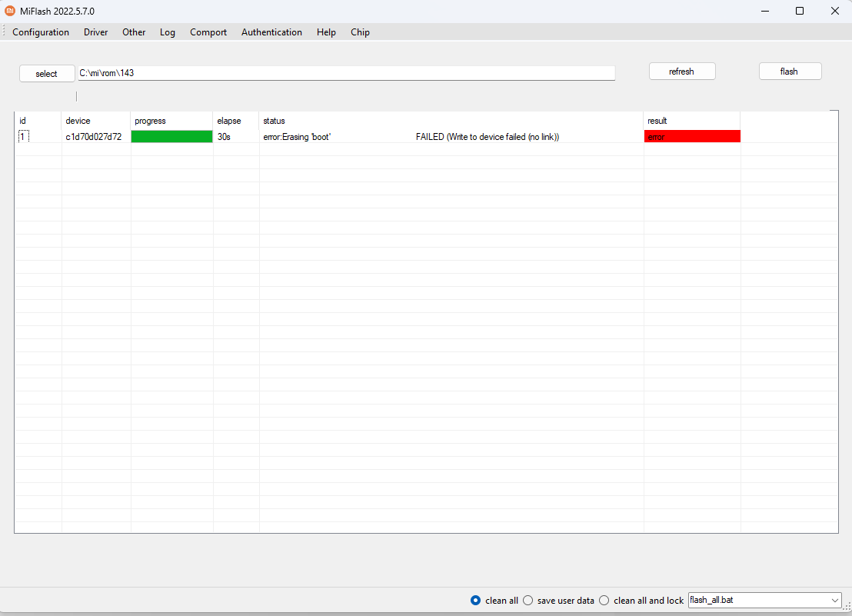This screenshot has width=852, height=616.
Task: Open the Authentication menu
Action: click(x=271, y=32)
